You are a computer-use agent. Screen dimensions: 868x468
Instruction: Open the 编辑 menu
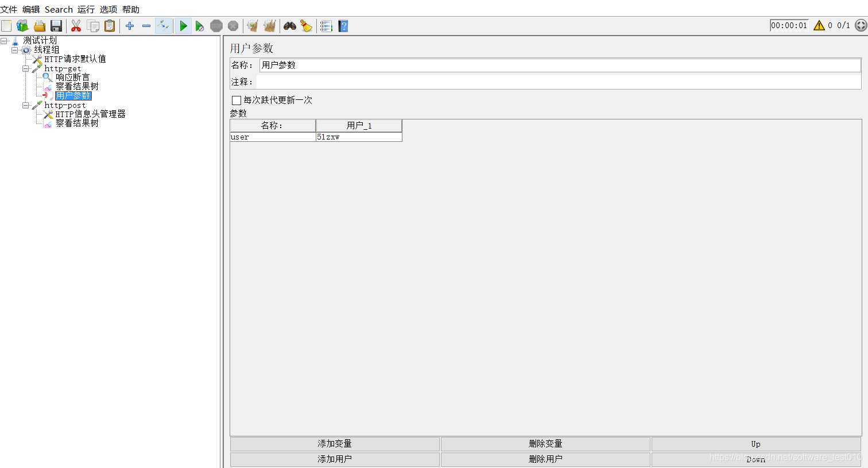[x=31, y=9]
